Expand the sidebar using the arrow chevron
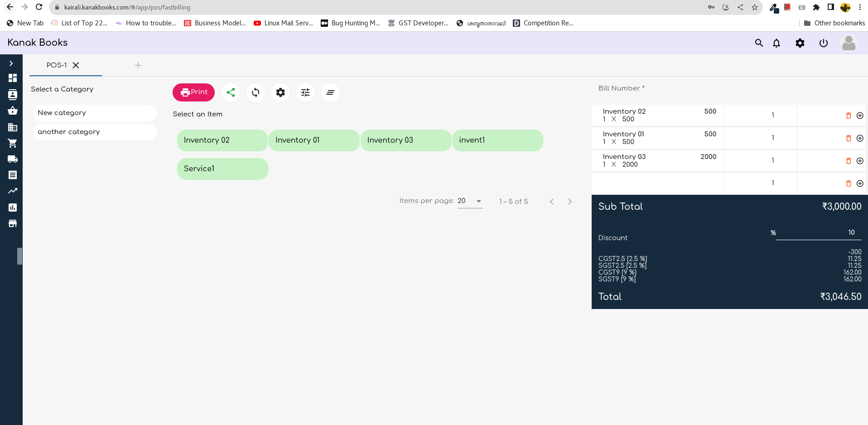This screenshot has width=868, height=425. 11,63
